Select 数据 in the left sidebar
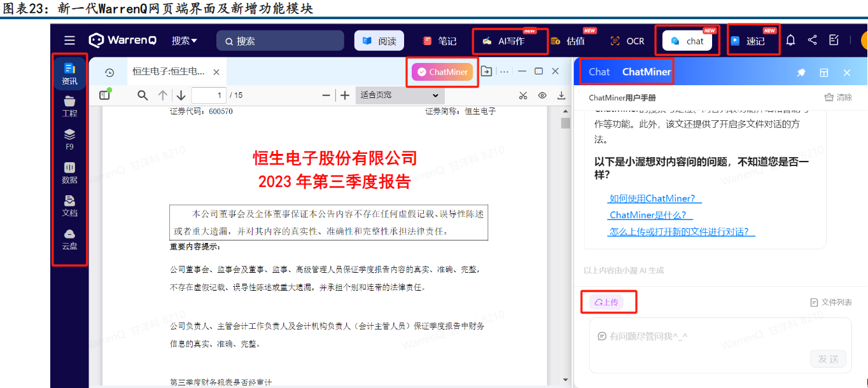 tap(69, 172)
